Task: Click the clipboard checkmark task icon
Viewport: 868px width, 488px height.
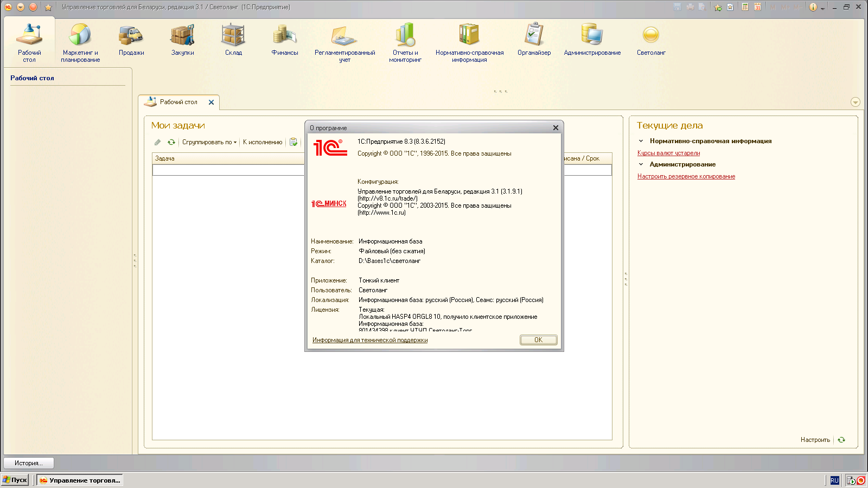Action: [293, 142]
